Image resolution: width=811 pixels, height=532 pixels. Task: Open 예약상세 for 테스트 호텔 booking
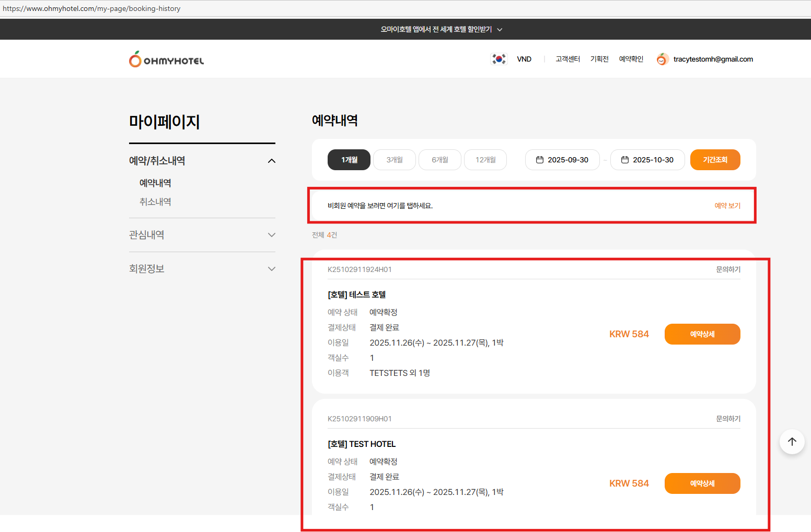(702, 334)
